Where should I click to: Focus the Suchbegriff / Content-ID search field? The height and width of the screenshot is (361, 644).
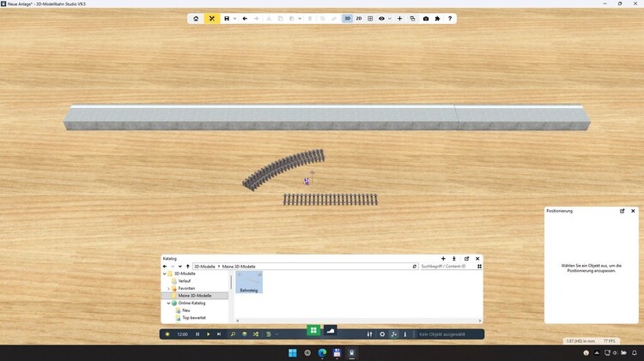point(447,266)
